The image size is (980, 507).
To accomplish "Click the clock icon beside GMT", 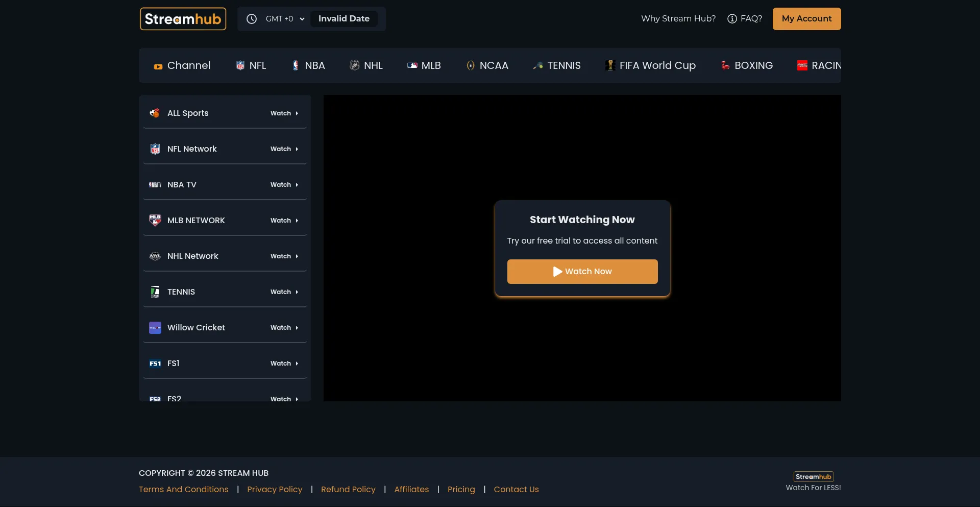I will coord(252,19).
